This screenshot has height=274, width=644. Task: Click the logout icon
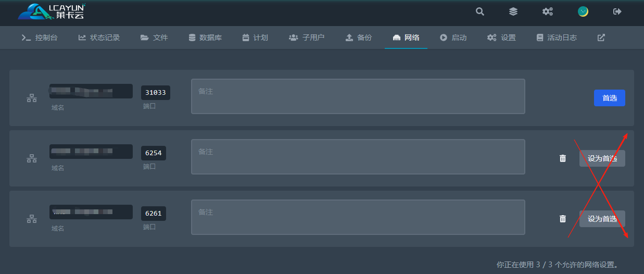(617, 11)
